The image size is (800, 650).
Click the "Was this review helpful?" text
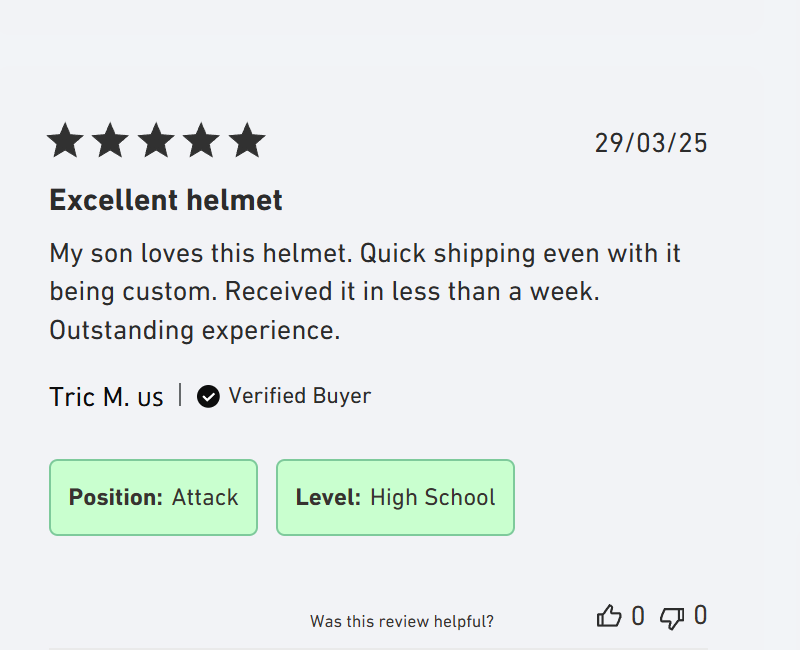[401, 621]
